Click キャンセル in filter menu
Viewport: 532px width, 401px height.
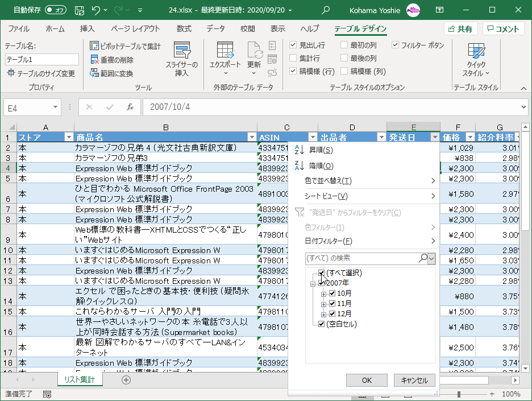(x=414, y=381)
